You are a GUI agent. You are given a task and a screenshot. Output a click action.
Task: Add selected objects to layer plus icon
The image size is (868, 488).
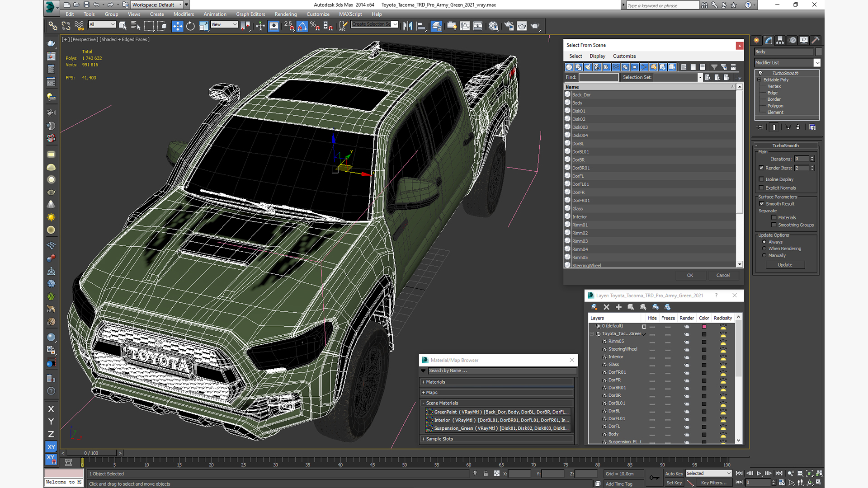(618, 307)
